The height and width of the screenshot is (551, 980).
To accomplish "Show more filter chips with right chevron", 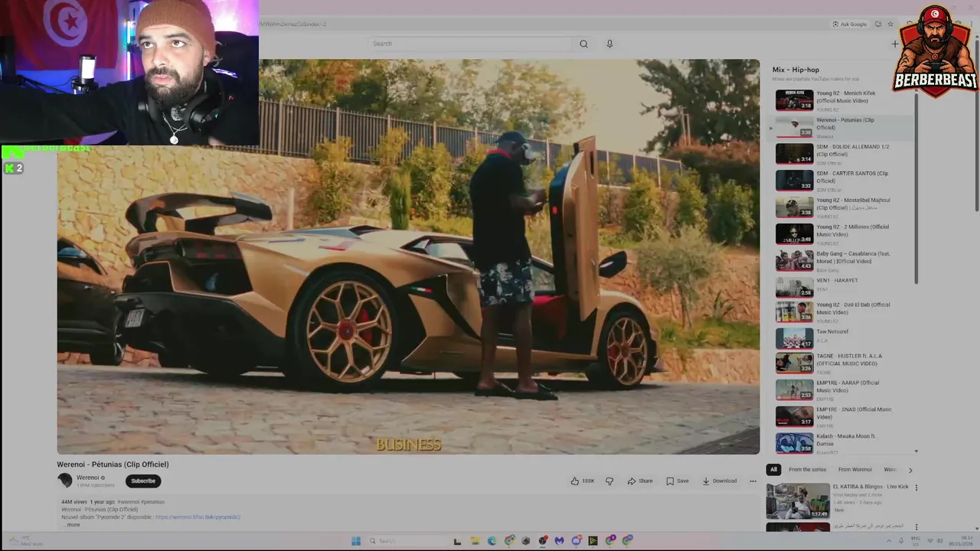I will [910, 470].
